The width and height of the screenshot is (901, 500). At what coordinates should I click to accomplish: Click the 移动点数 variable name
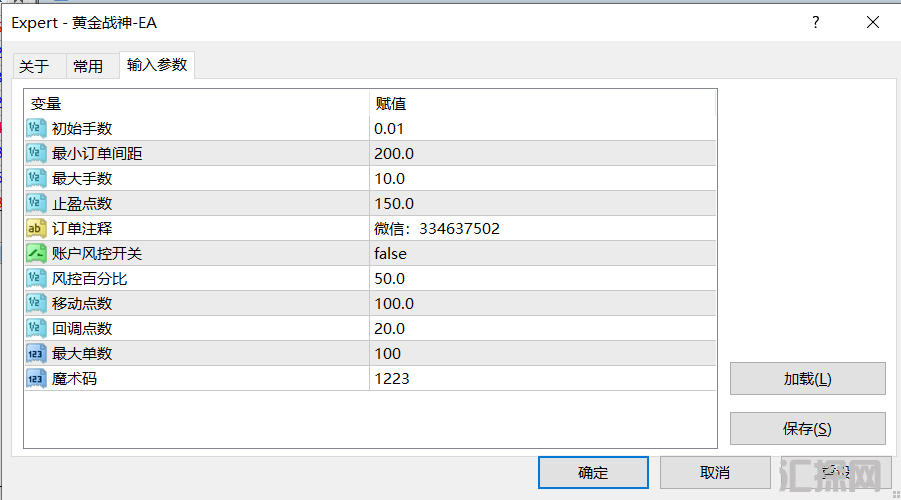tap(82, 303)
